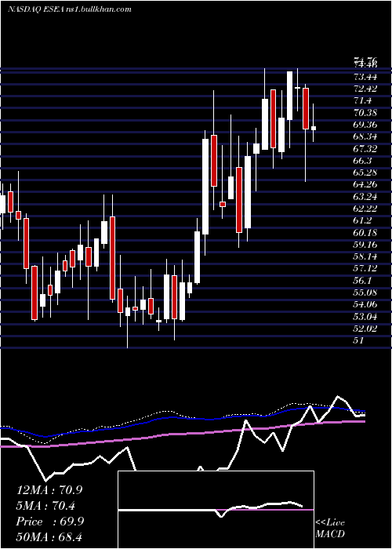Select the 58.14 price level label
The height and width of the screenshot is (549, 392).
click(365, 256)
